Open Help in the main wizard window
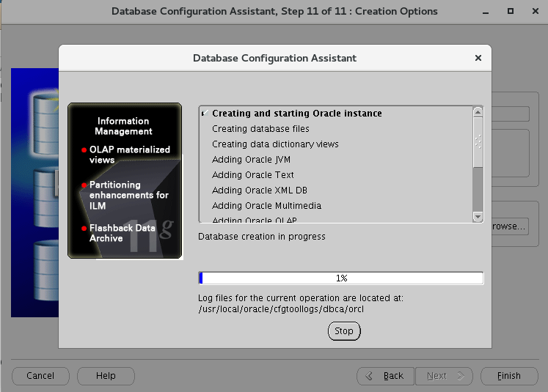Screen dimensions: 548x392 pyautogui.click(x=106, y=376)
